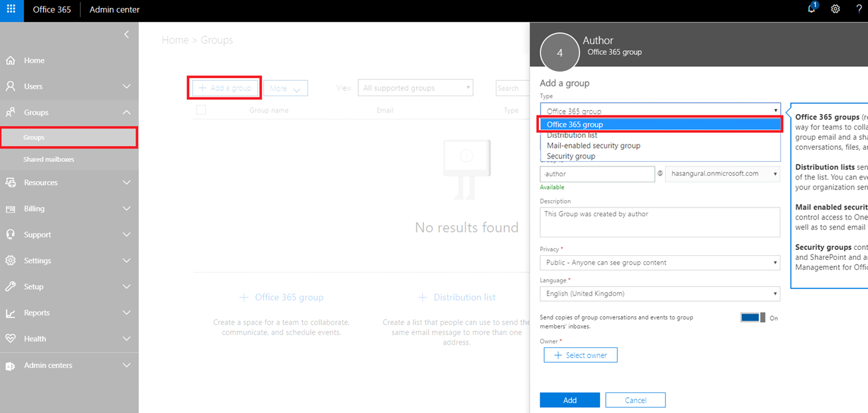868x413 pixels.
Task: Click the Add a group button
Action: click(225, 88)
